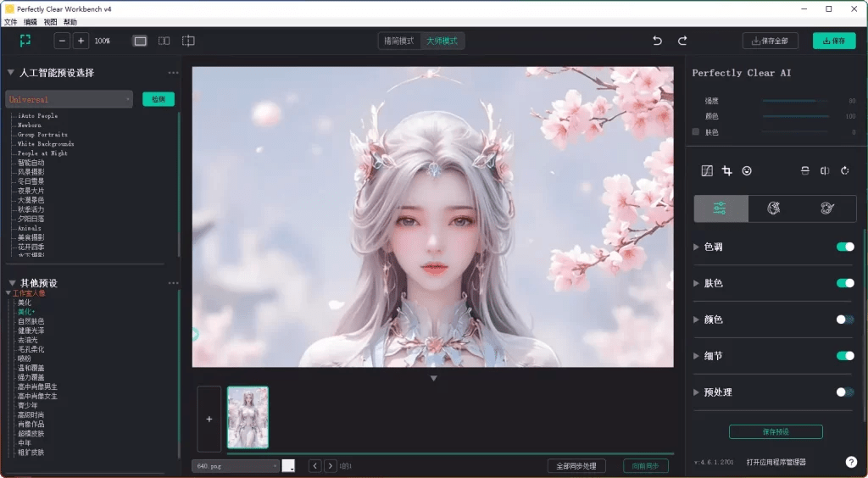868x478 pixels.
Task: Collapse the 人工智能预设选择 panel
Action: (11, 73)
